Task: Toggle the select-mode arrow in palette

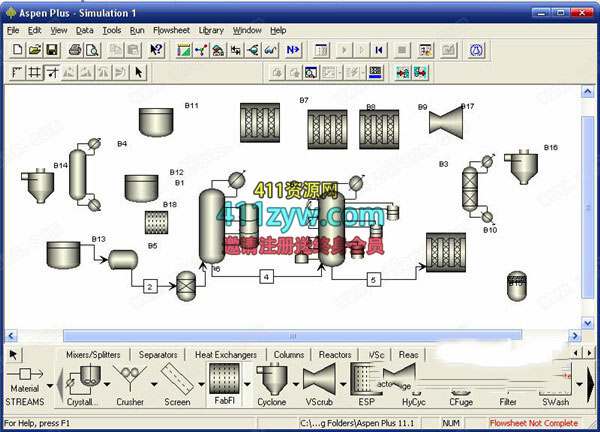Action: tap(14, 355)
